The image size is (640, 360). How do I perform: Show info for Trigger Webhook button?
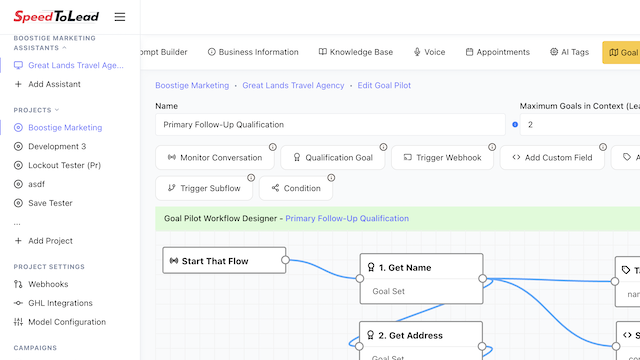point(492,147)
